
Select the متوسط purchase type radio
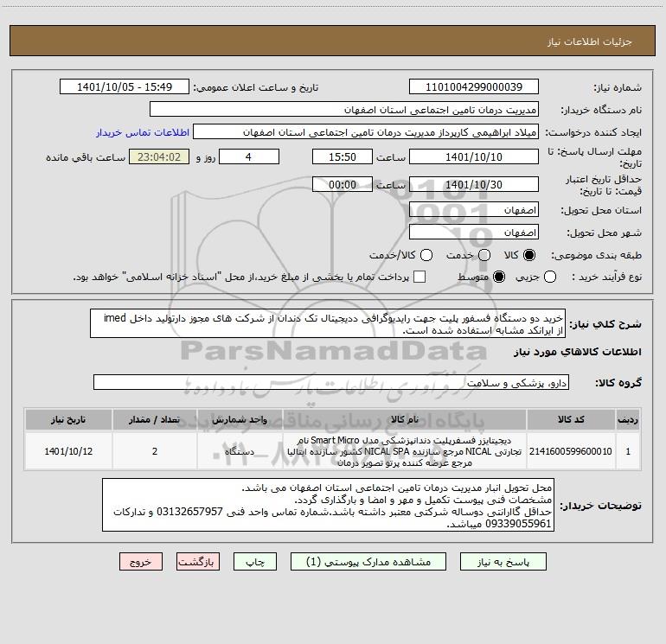click(499, 277)
